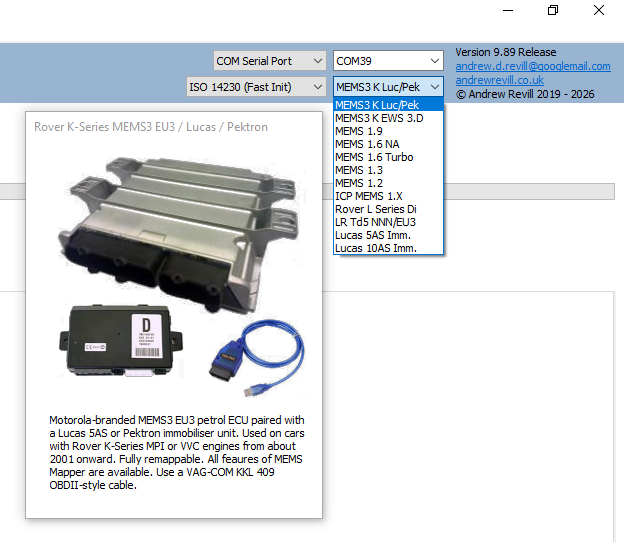
Task: Select Lucas 5AS Imm. immobiliser option
Action: 375,235
